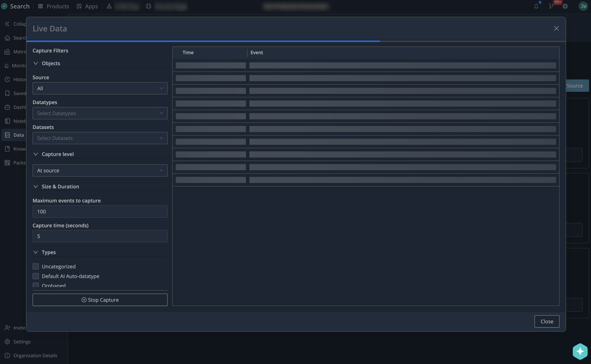Viewport: 591px width, 364px height.
Task: Open the Source dropdown set to All
Action: point(100,88)
